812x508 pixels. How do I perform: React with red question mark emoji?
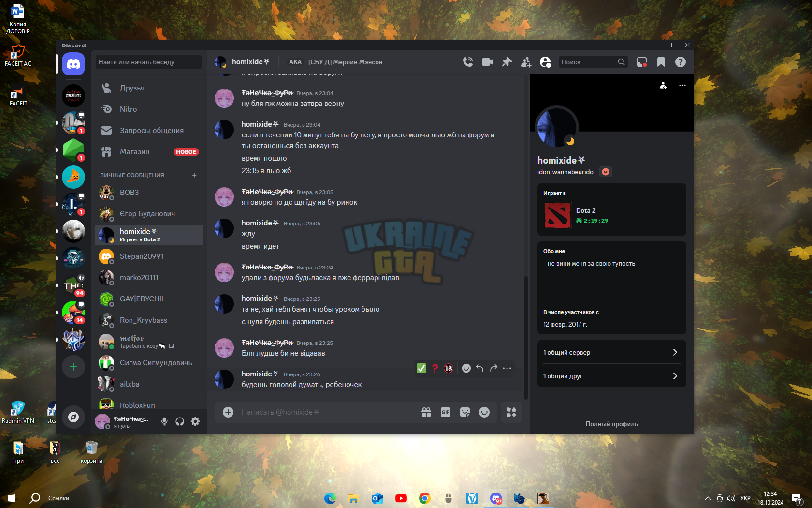coord(435,368)
